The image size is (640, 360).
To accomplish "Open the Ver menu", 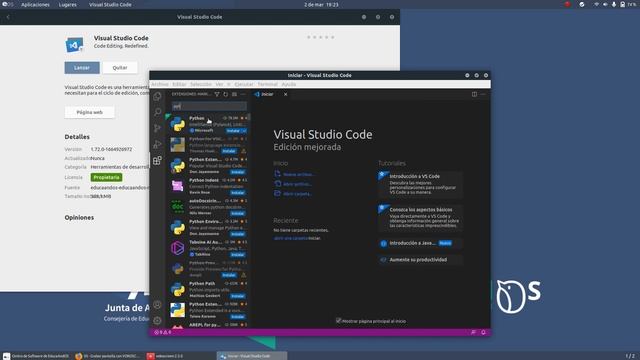I will pyautogui.click(x=219, y=84).
